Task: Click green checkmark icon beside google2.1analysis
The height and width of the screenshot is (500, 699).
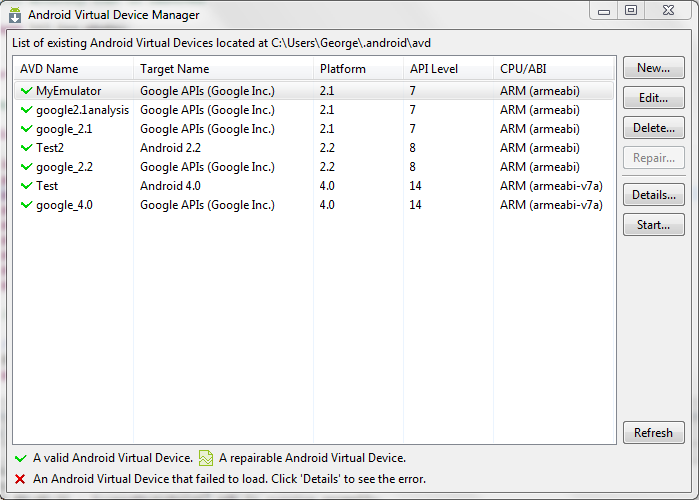Action: (x=26, y=110)
